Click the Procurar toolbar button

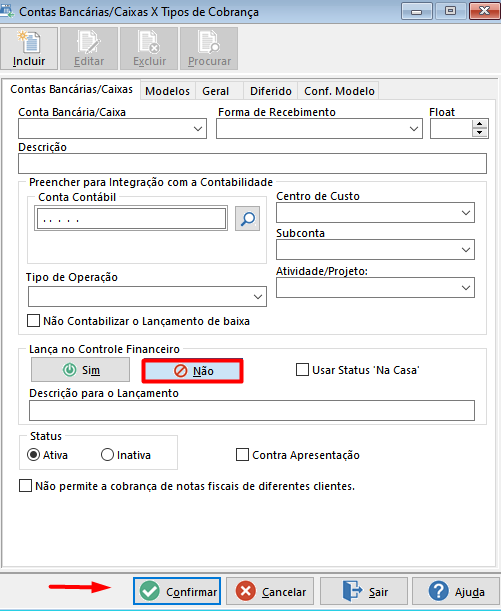pos(209,48)
